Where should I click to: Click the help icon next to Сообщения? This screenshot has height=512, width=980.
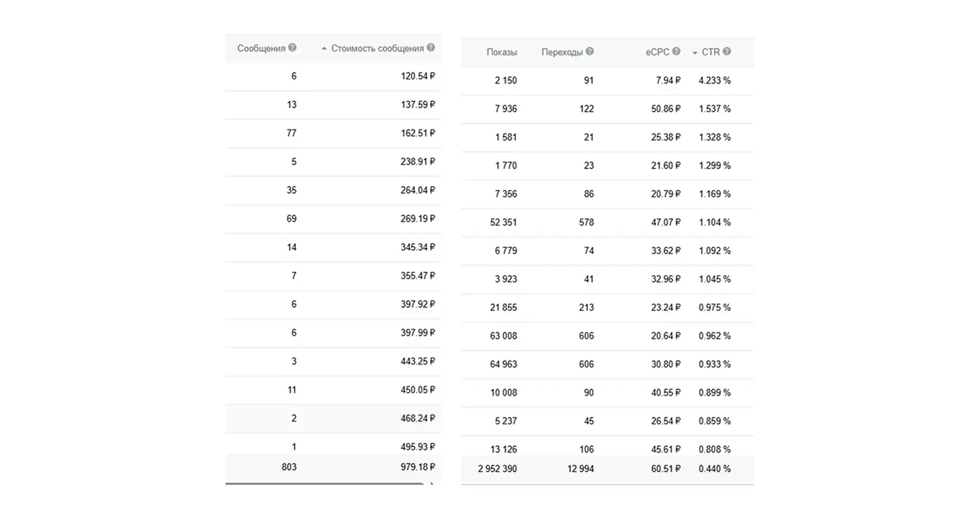tap(292, 48)
